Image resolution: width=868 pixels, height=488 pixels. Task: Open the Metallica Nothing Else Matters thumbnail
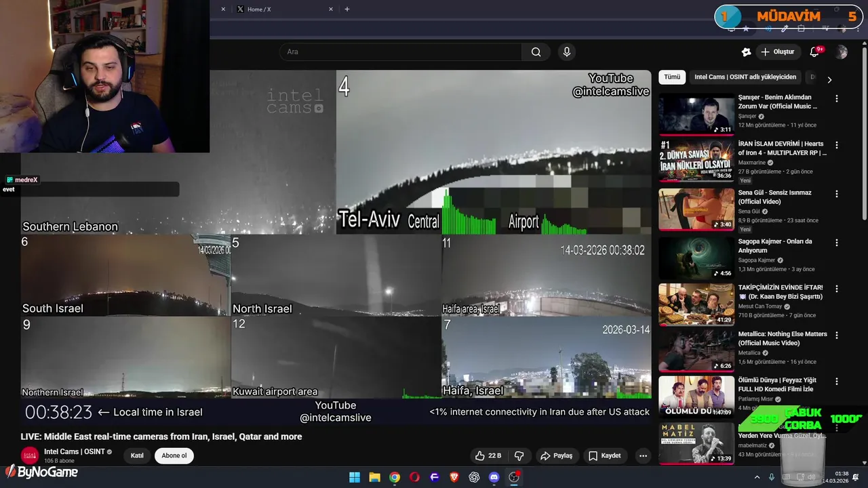pyautogui.click(x=696, y=351)
